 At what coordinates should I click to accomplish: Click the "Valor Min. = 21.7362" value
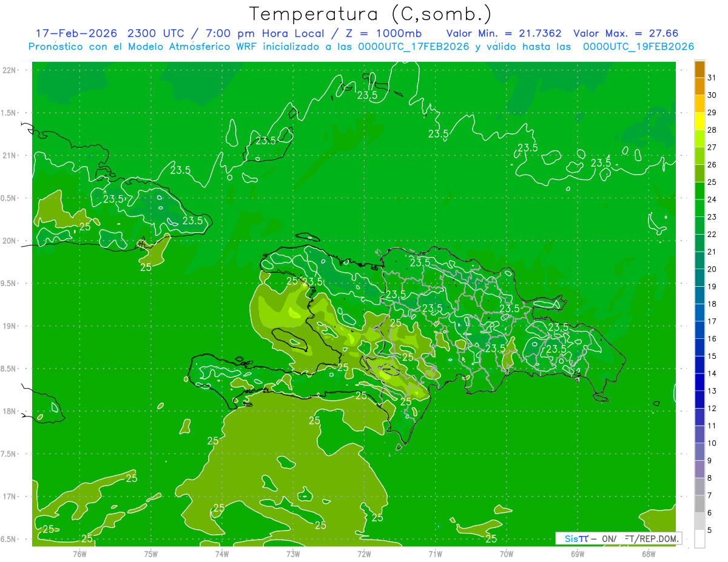click(x=504, y=33)
